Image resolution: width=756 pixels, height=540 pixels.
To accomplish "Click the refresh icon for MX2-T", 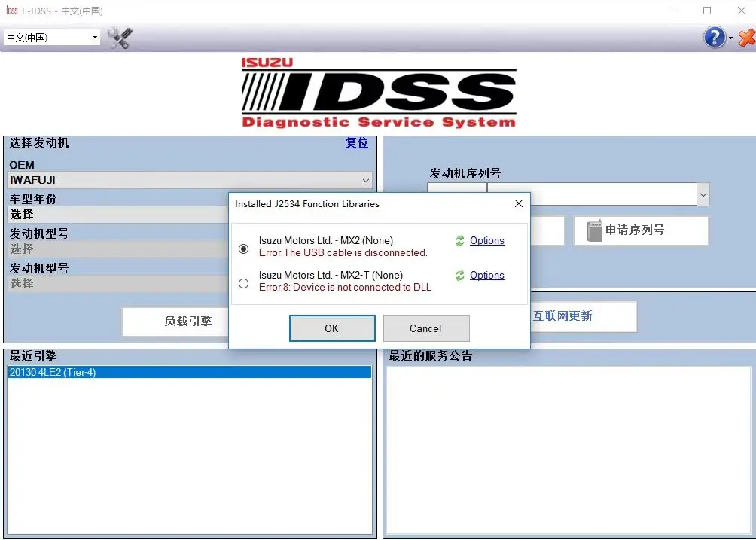I will (460, 276).
